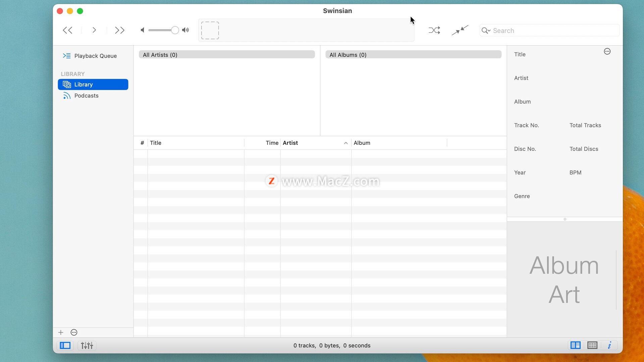This screenshot has width=644, height=362.
Task: Zoom the Swinsian window to full screen
Action: click(x=80, y=11)
